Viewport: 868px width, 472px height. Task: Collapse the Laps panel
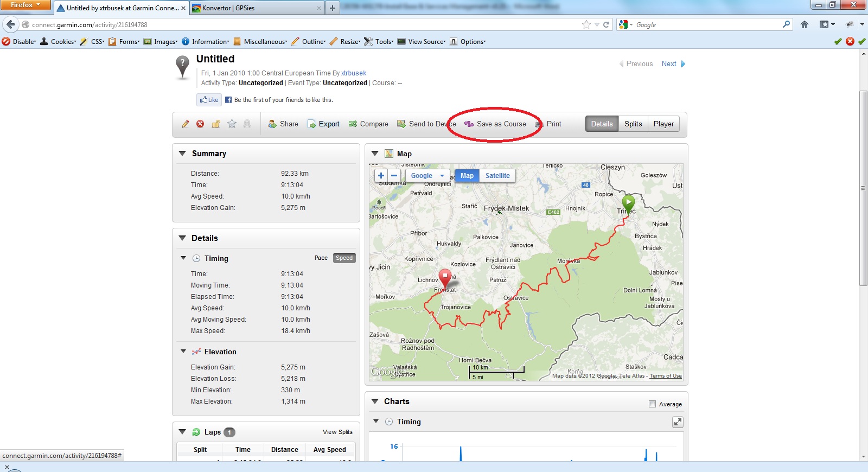point(182,432)
